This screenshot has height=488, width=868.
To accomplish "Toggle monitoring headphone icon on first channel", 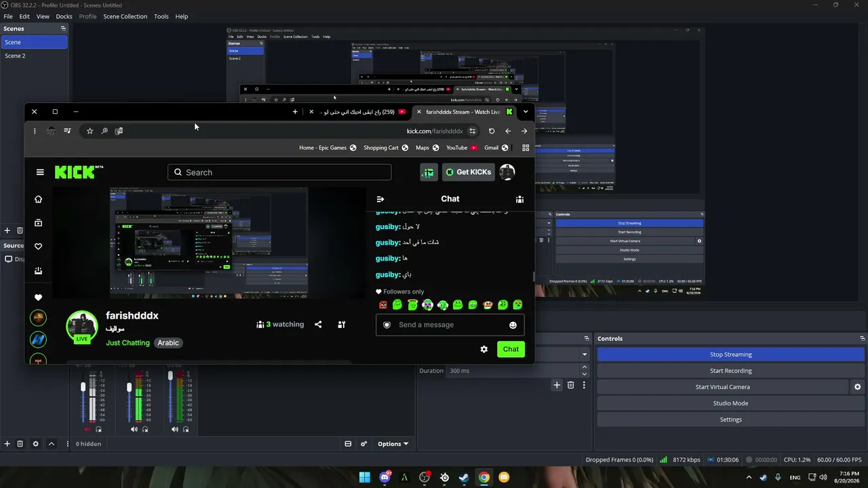I will 99,429.
